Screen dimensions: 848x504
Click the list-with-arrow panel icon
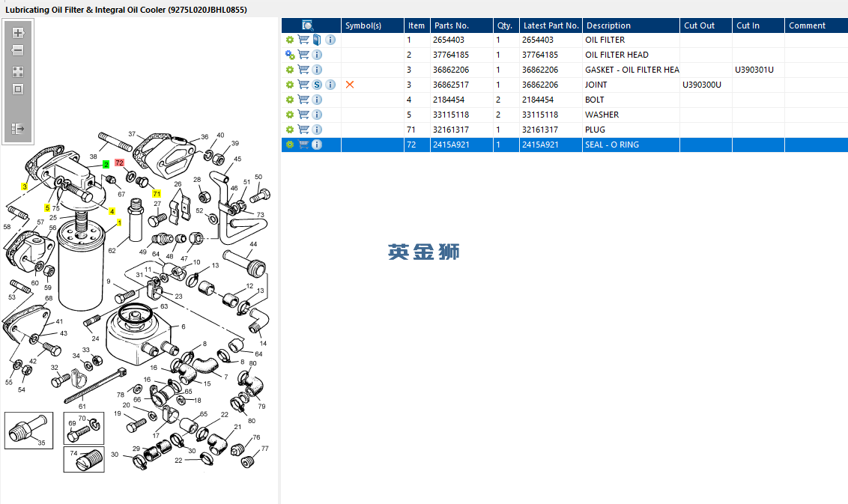click(x=18, y=129)
